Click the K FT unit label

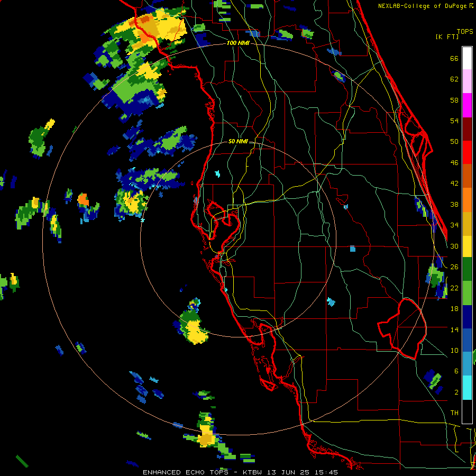447,36
